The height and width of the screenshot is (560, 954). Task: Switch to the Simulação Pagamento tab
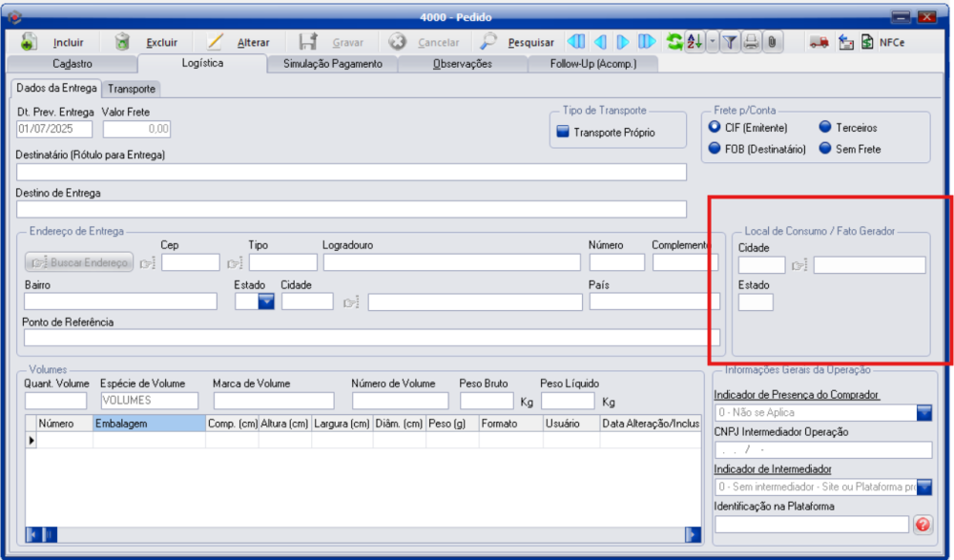click(332, 64)
